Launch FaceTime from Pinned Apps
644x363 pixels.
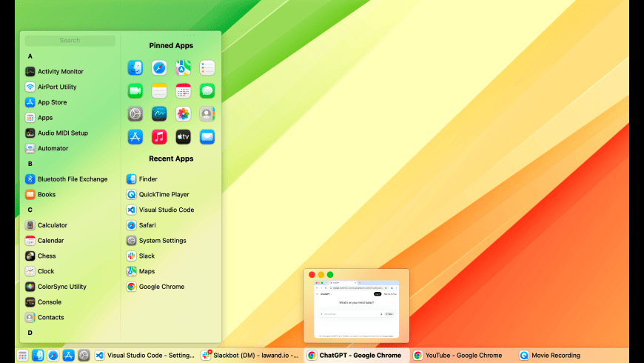click(x=135, y=91)
